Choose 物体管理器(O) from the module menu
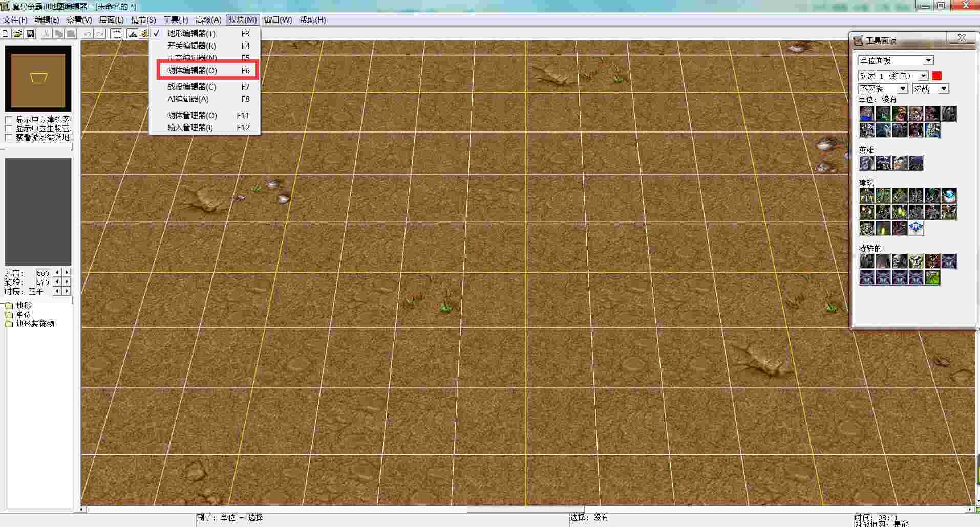Viewport: 980px width, 527px height. [205, 116]
